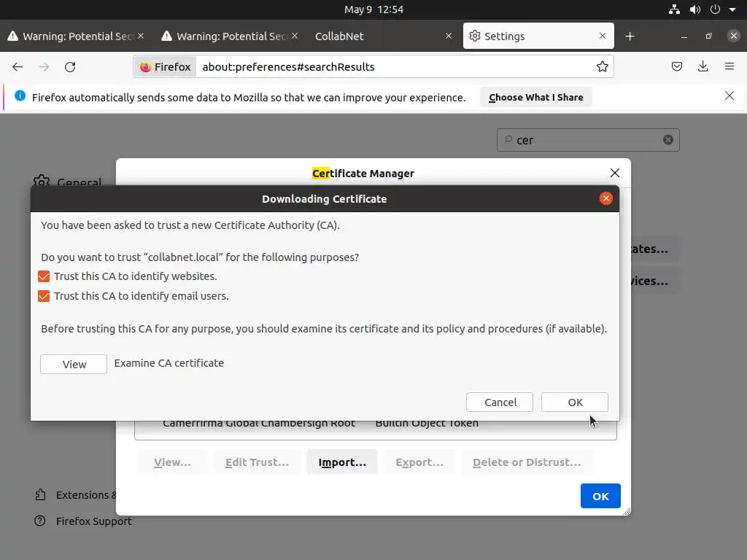Click Import… in Certificate Manager

point(342,462)
